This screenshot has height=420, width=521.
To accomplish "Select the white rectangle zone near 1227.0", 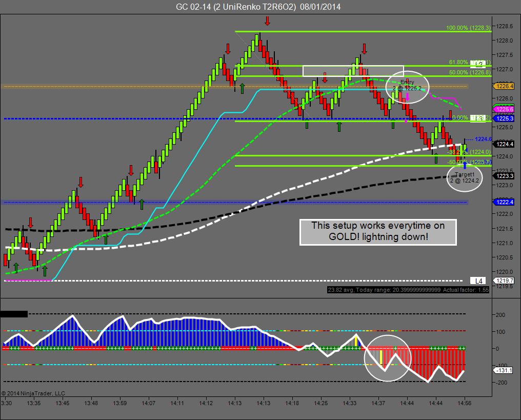I will [x=353, y=71].
